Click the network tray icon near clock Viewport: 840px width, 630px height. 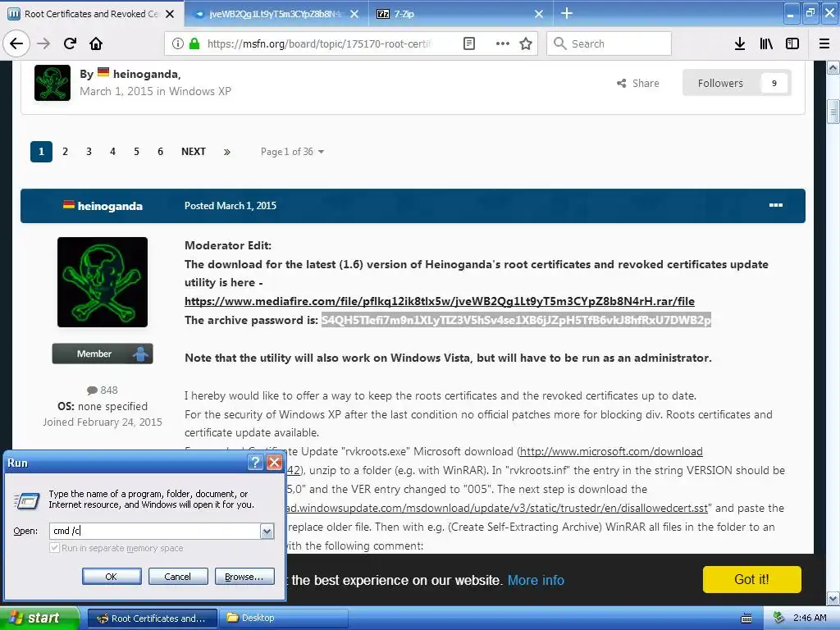click(779, 619)
